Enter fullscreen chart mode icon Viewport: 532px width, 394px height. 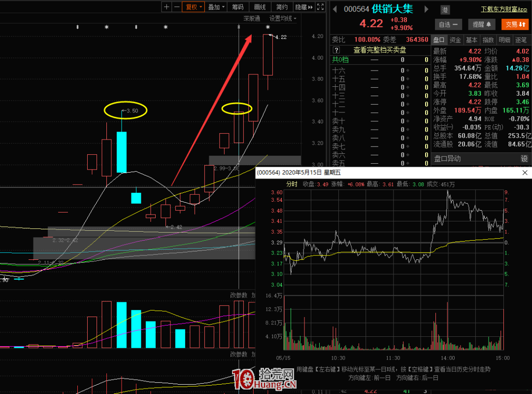[320, 7]
